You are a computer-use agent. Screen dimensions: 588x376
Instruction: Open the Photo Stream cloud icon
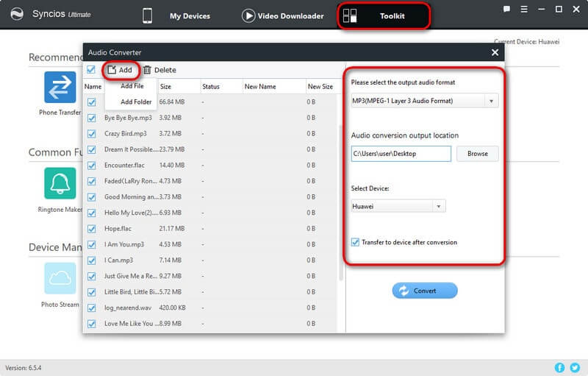(x=60, y=278)
